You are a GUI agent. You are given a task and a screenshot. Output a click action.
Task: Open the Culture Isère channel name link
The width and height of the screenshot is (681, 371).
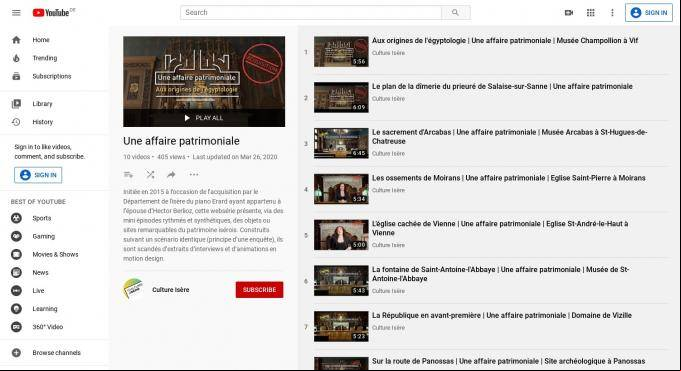pyautogui.click(x=171, y=290)
